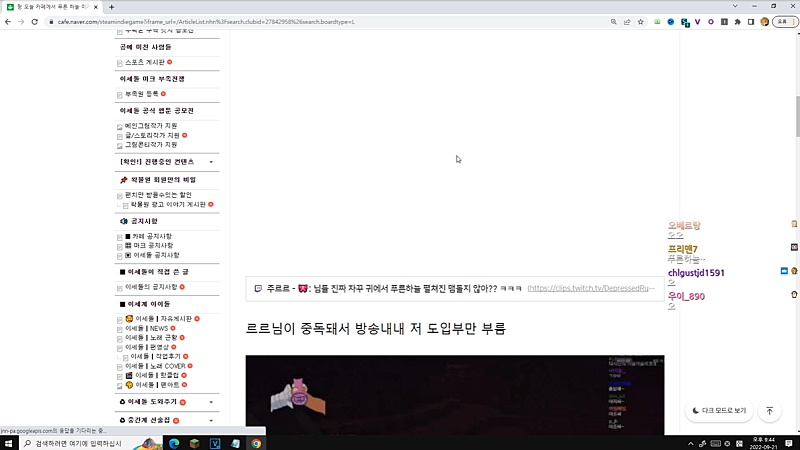Click the chat username 우이_890
Image resolution: width=800 pixels, height=450 pixels.
coord(686,296)
